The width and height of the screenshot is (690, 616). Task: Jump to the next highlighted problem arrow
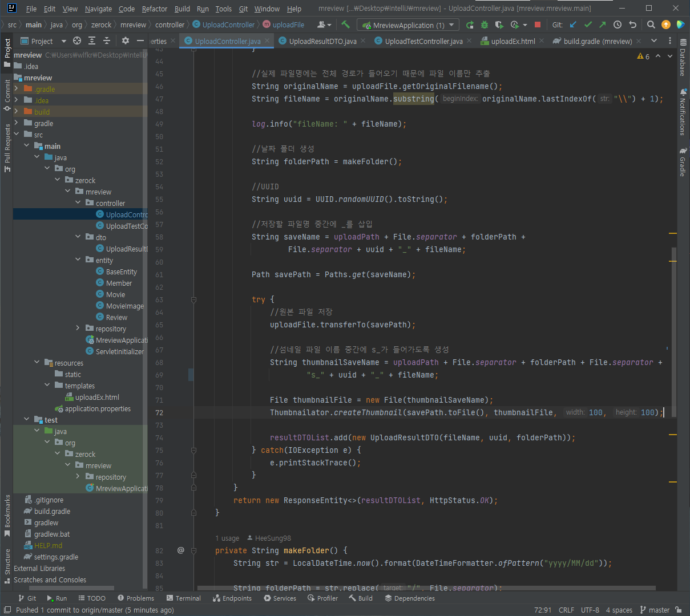pos(670,56)
